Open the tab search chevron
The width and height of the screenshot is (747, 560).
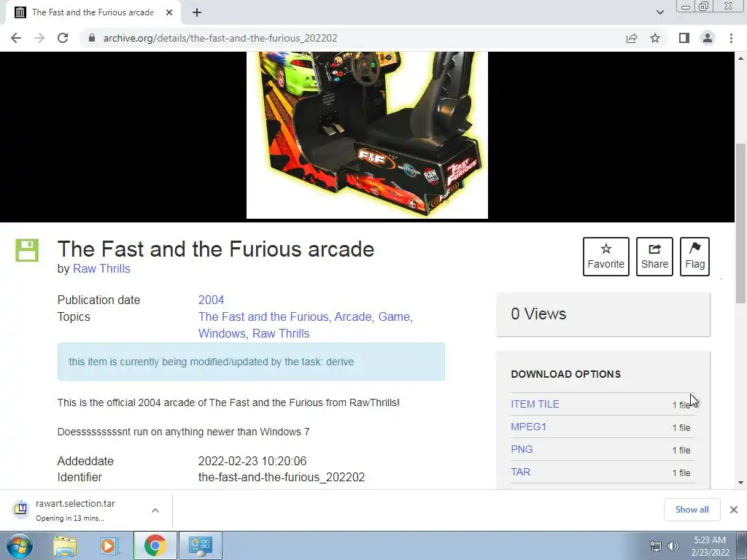tap(659, 12)
